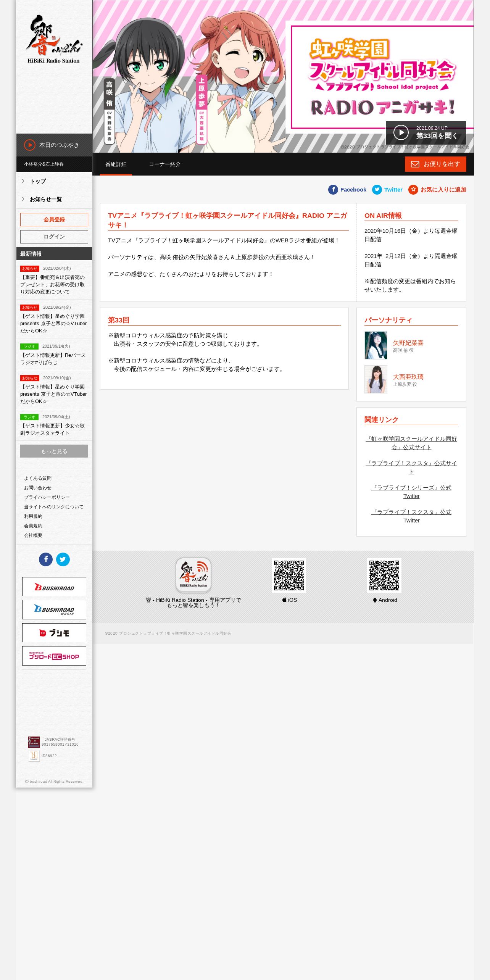Screen dimensions: 490x980
Task: Click the RADIO アニガサキ! banner image
Action: (x=283, y=76)
